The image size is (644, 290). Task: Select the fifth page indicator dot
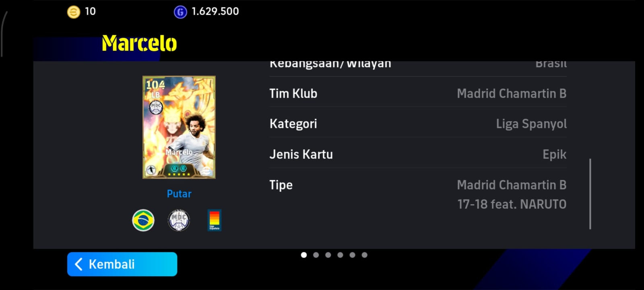[352, 255]
